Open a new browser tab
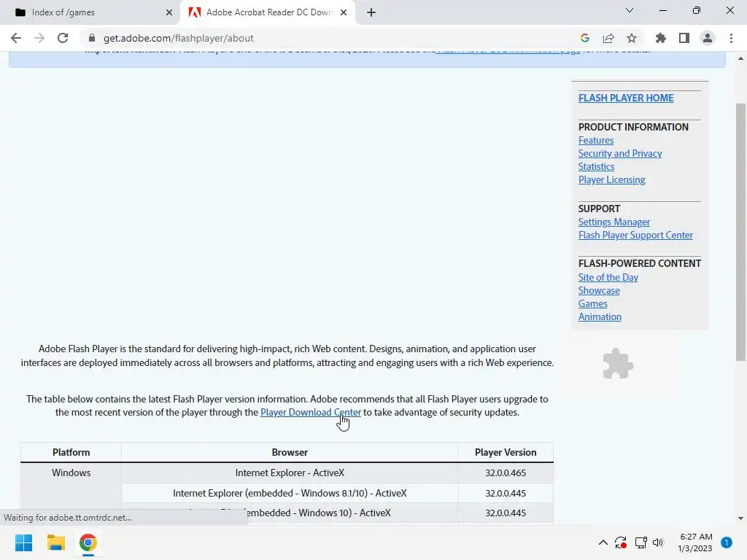 pyautogui.click(x=371, y=12)
